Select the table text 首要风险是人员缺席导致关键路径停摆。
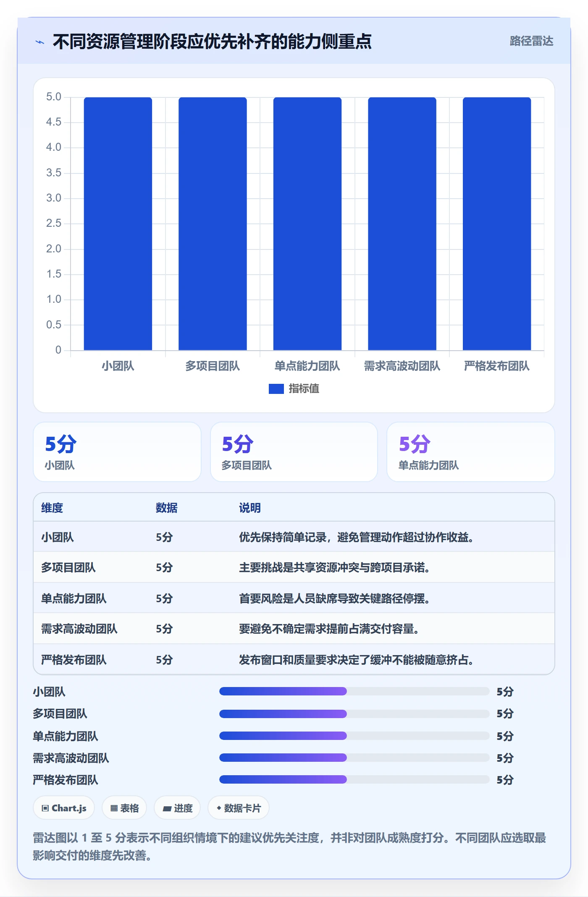This screenshot has width=588, height=897. pyautogui.click(x=335, y=598)
